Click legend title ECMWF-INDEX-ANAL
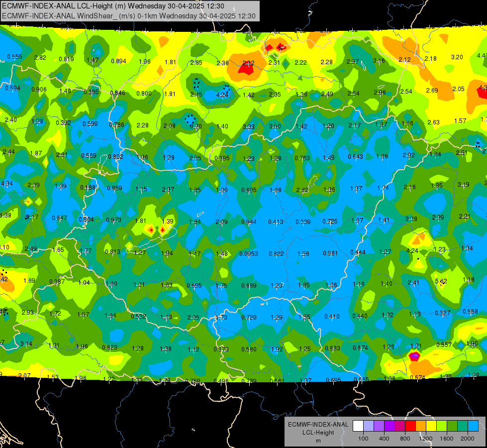The height and width of the screenshot is (448, 487). pos(318,425)
